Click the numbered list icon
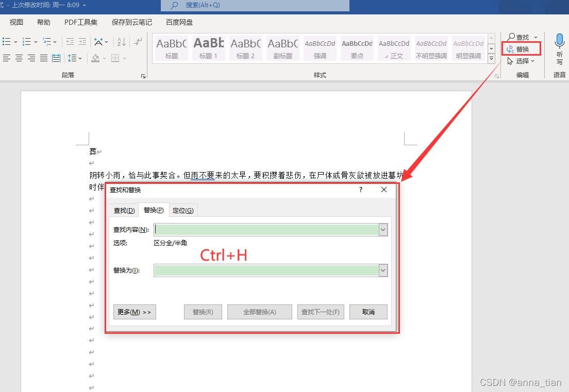This screenshot has height=392, width=569. click(x=27, y=42)
